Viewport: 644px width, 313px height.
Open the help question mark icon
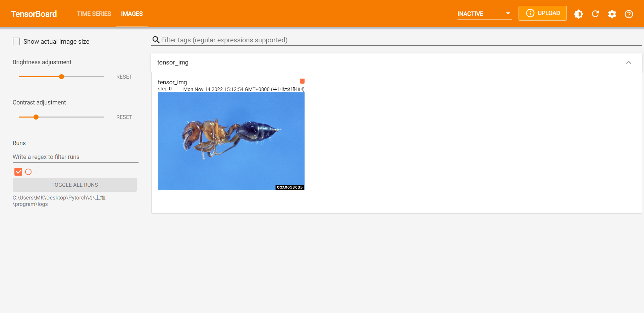[629, 14]
